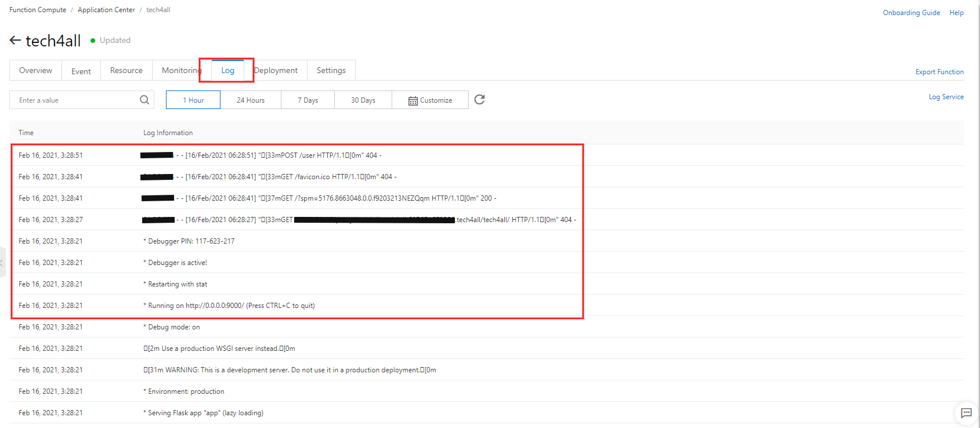Select the GET /favicon.ico 404 log entry

coord(486,177)
